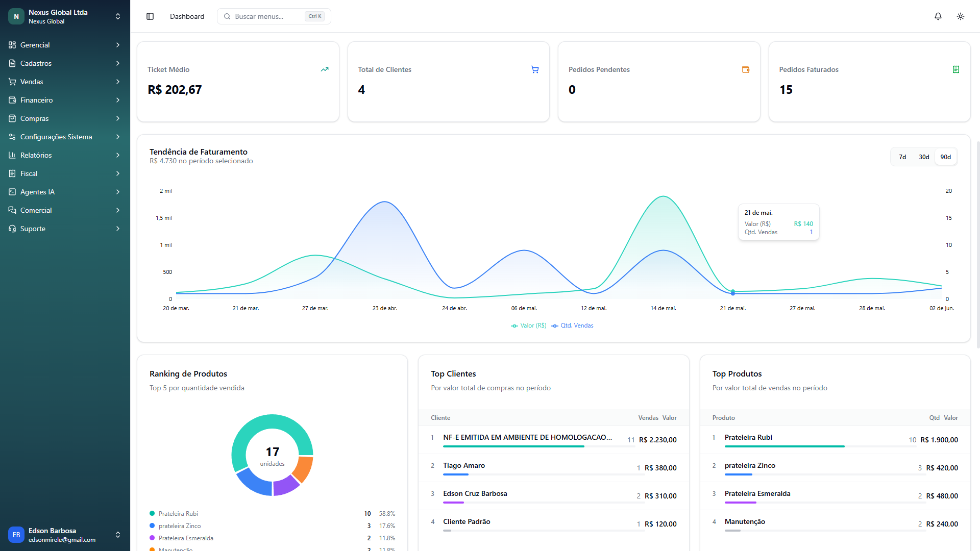This screenshot has height=551, width=980.
Task: Click the Nexus Global N logo avatar
Action: pyautogui.click(x=16, y=16)
